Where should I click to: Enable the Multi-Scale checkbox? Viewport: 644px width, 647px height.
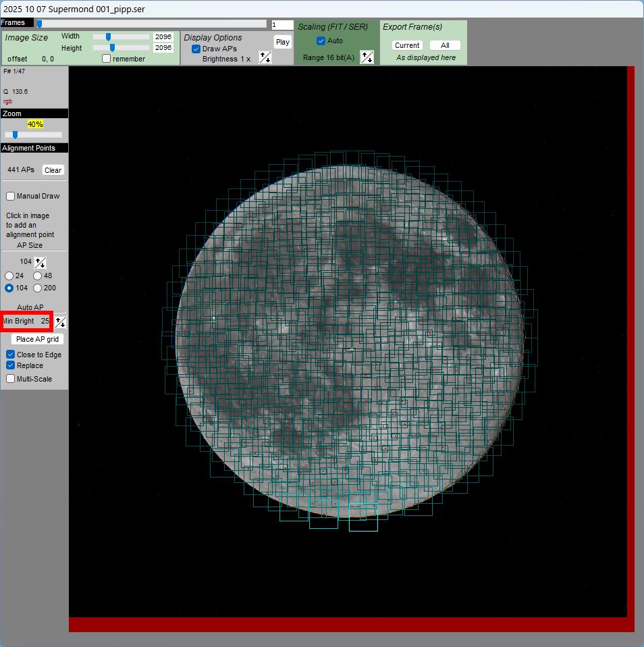(x=11, y=379)
